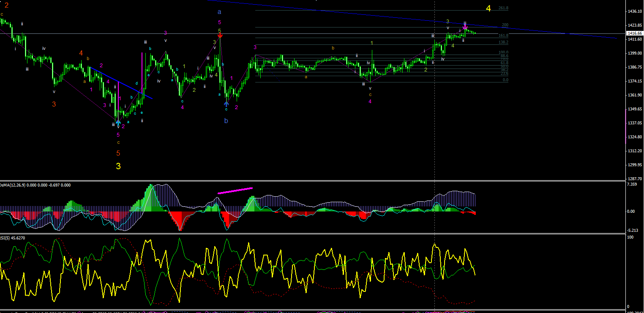Select the large red-orange wave 3 label
Viewport: 644px width, 313px height.
point(54,104)
